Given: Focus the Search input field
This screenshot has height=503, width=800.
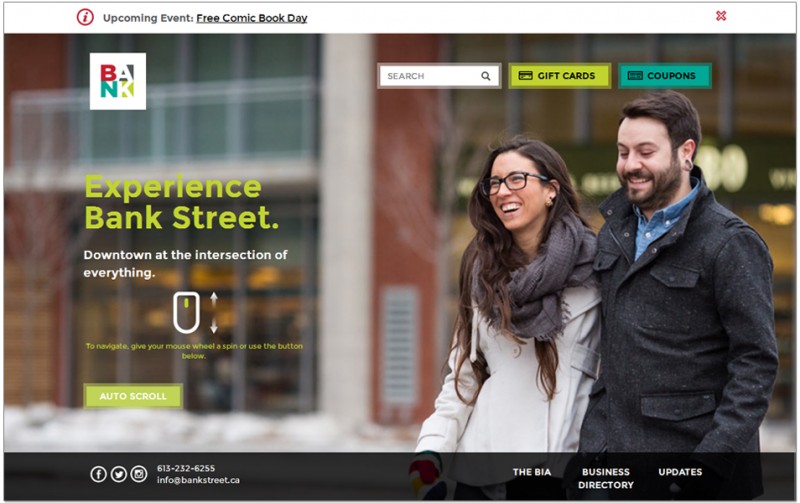Looking at the screenshot, I should (439, 76).
